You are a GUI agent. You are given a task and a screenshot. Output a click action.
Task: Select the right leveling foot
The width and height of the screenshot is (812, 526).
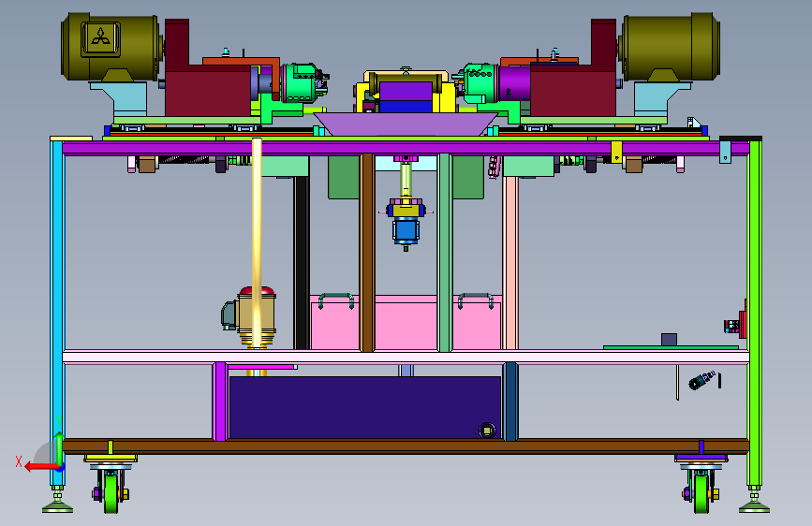755,501
